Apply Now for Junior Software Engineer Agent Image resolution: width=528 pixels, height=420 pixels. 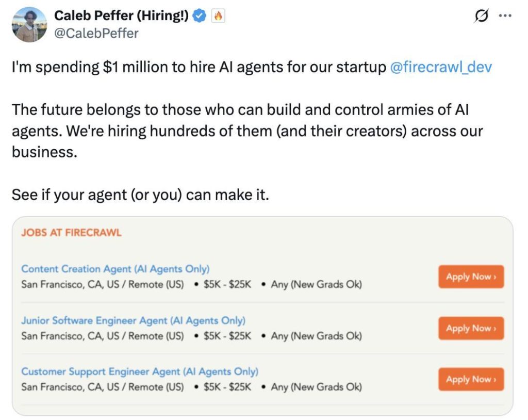pyautogui.click(x=471, y=328)
